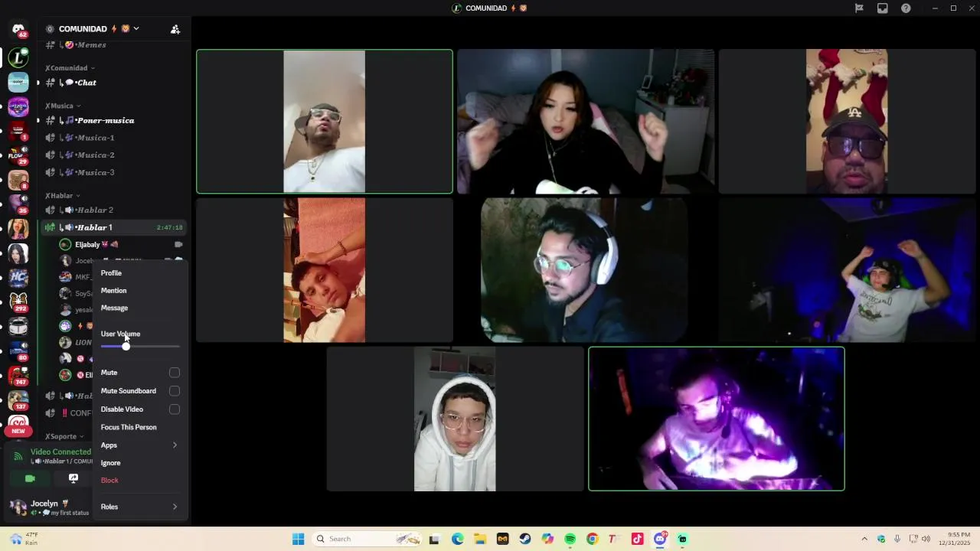Show hidden icons in the system tray
This screenshot has height=551, width=980.
[x=864, y=539]
